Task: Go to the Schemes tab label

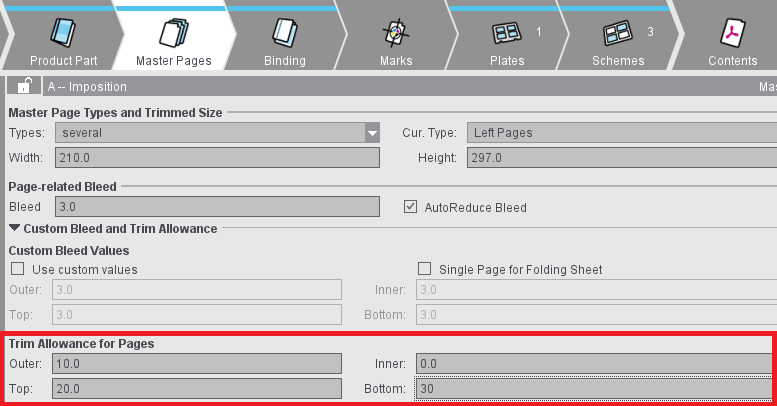Action: coord(618,61)
